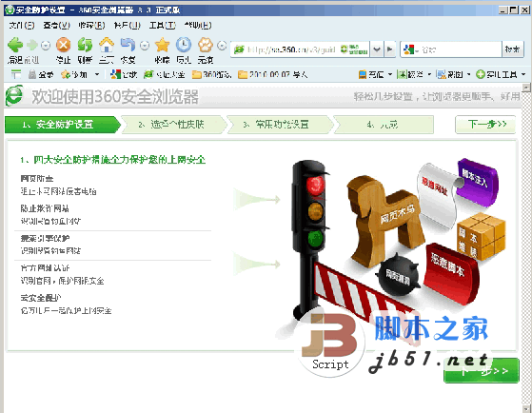The width and height of the screenshot is (532, 413).
Task: Select step 1 security protection settings tab
Action: coord(63,125)
